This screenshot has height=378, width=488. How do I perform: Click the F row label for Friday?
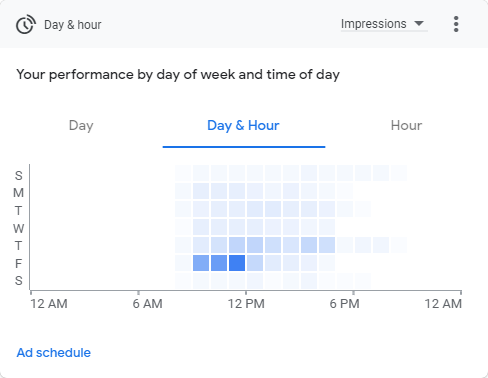click(x=18, y=264)
